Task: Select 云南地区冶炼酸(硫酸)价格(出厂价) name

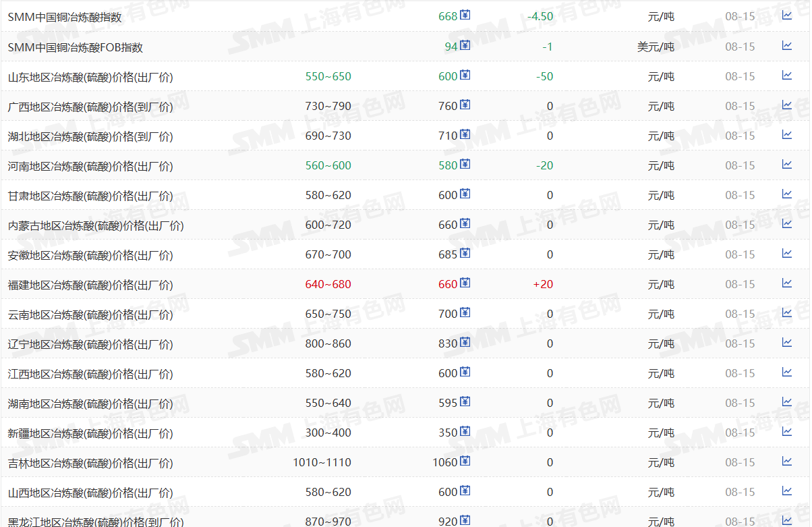Action: [90, 314]
